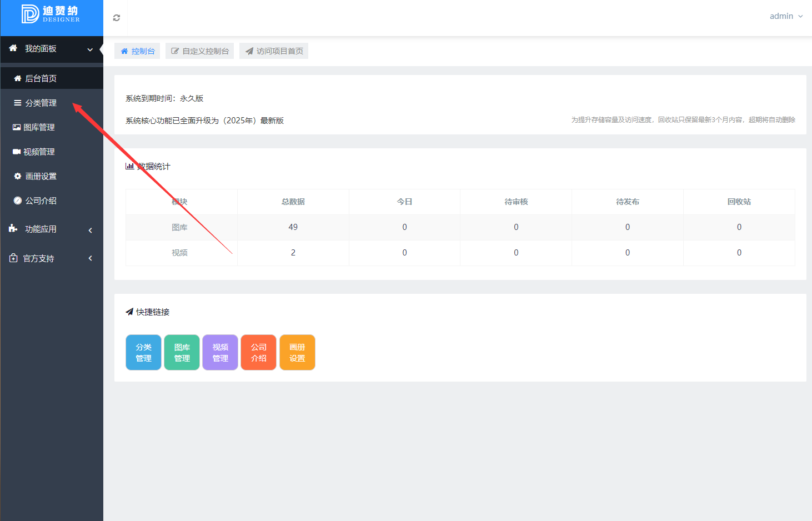Image resolution: width=812 pixels, height=521 pixels.
Task: Click the refresh icon in top bar
Action: point(117,18)
